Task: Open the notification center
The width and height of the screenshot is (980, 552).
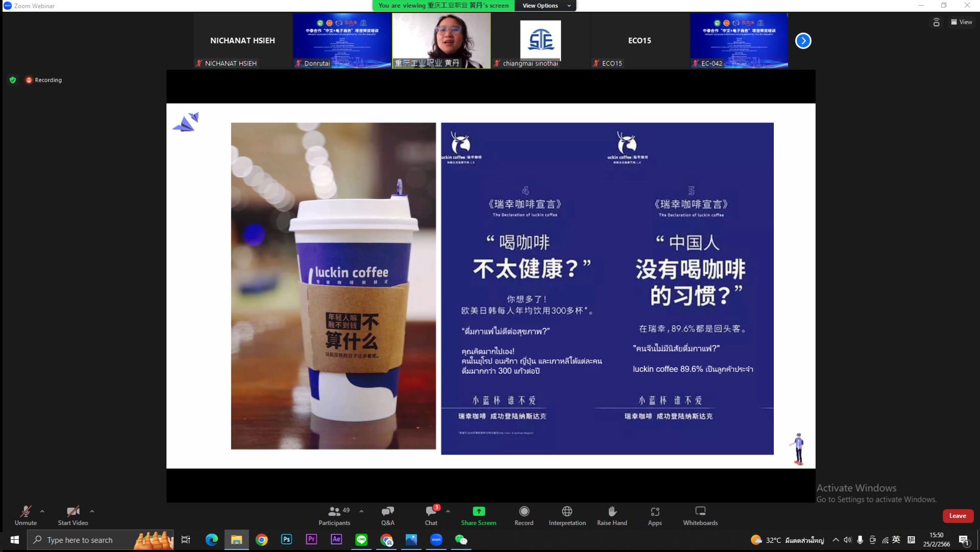Action: point(964,540)
